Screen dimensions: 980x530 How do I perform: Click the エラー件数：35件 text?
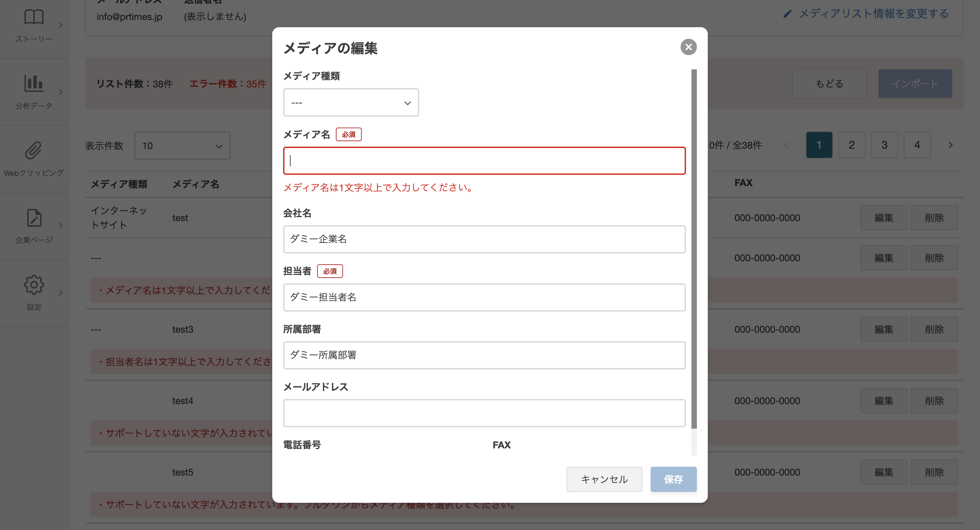pos(228,84)
